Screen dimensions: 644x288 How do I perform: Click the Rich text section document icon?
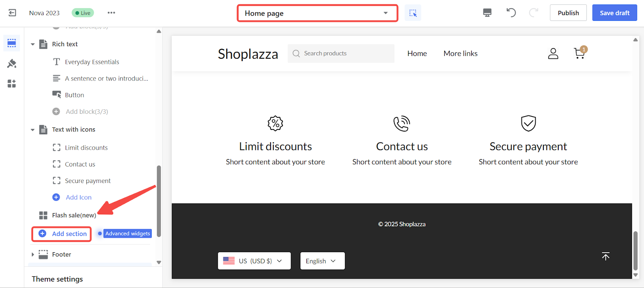point(43,44)
